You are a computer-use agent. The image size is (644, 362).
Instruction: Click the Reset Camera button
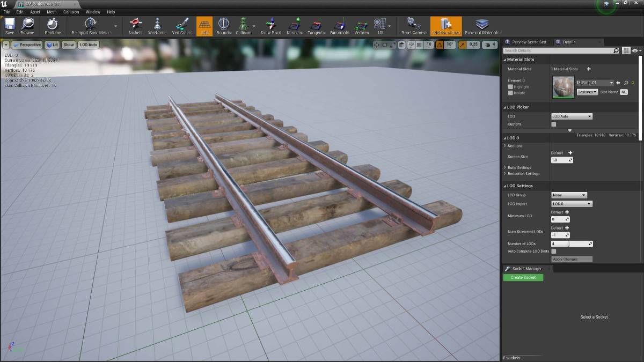click(x=414, y=26)
